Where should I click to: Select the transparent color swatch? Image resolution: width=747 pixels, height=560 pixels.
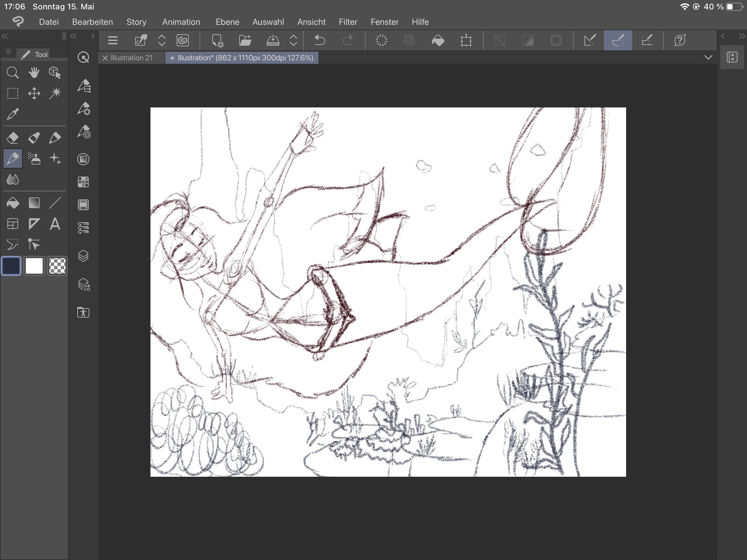[x=57, y=266]
